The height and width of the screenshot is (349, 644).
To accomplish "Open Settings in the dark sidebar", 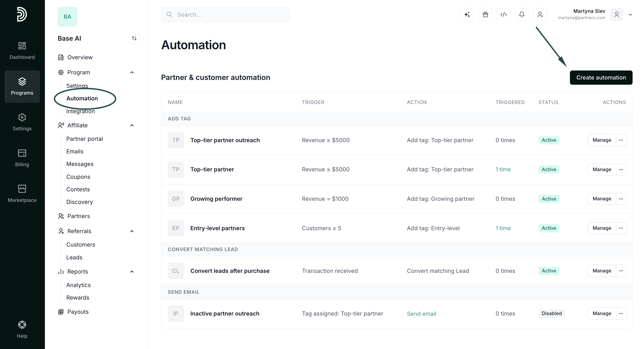I will coord(22,122).
